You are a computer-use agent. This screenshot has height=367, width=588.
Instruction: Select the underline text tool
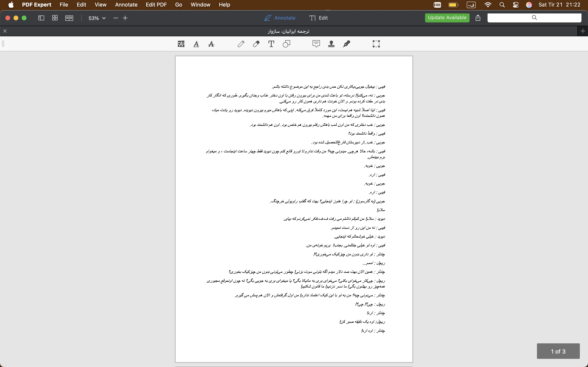tap(196, 44)
